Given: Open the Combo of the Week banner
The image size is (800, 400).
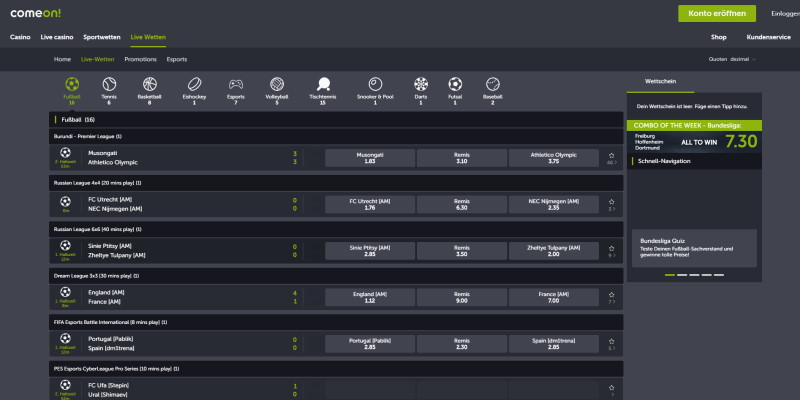Looking at the screenshot, I should pyautogui.click(x=694, y=136).
